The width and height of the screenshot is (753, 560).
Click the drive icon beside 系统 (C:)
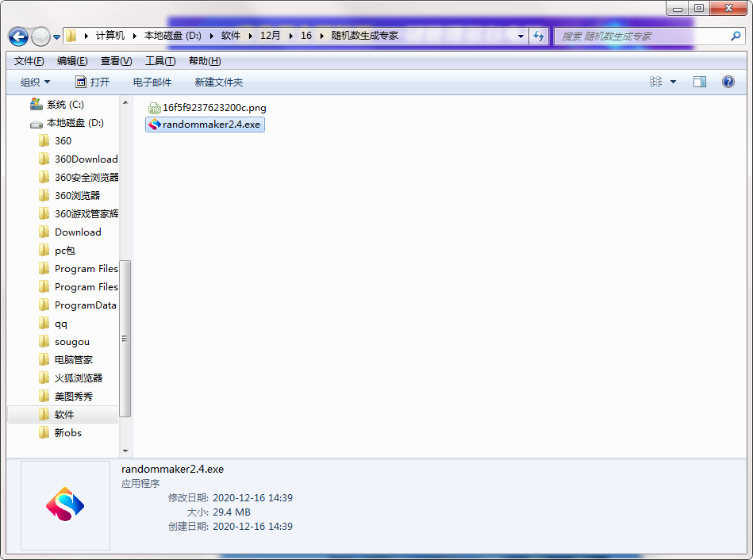coord(36,104)
